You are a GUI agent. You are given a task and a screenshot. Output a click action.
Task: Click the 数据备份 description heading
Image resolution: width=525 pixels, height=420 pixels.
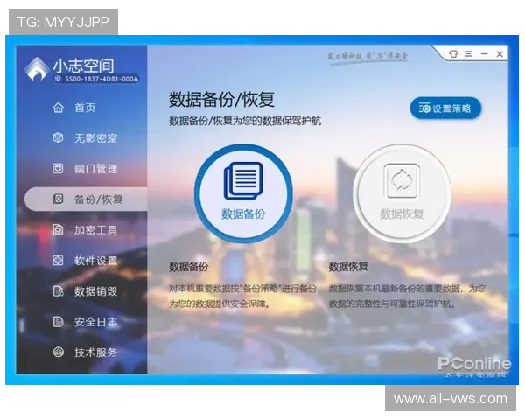(188, 267)
